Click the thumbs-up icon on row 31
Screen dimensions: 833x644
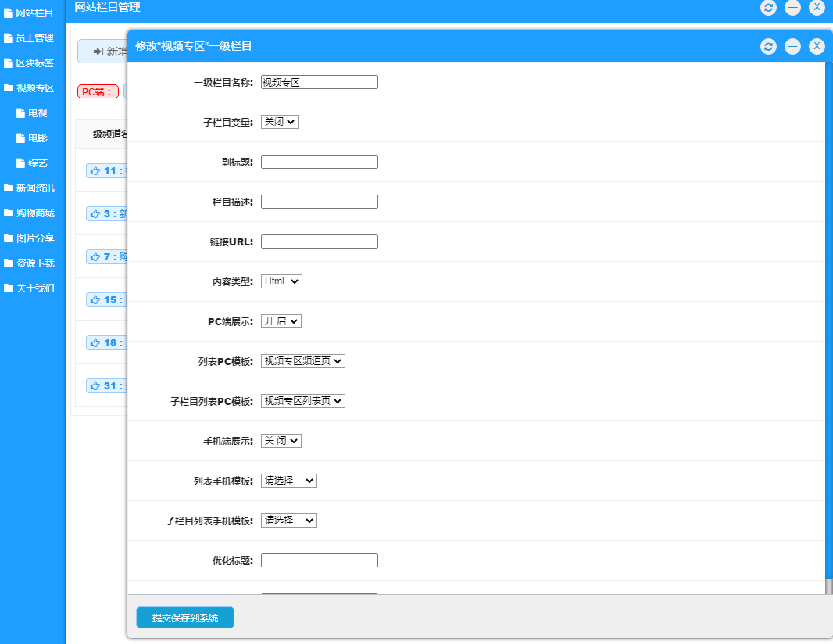point(95,386)
